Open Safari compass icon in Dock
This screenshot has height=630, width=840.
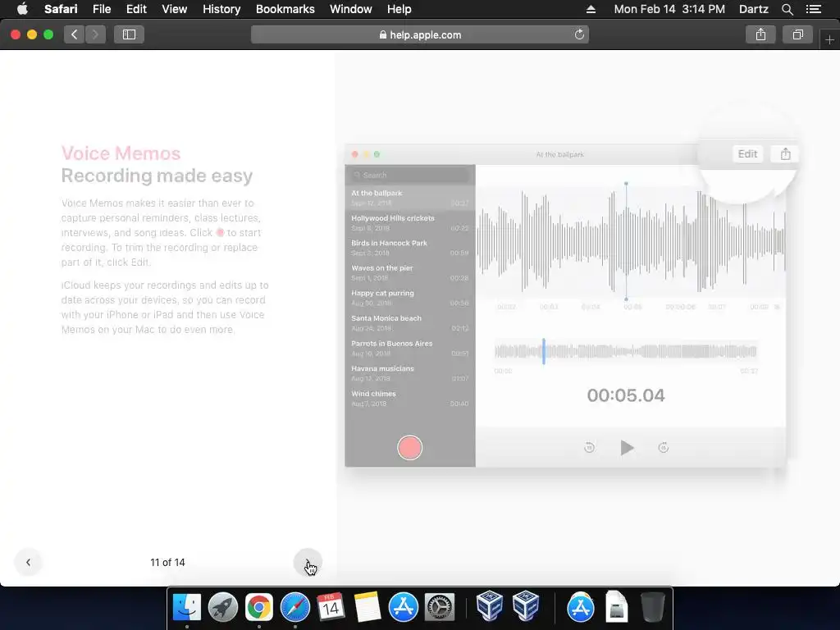(295, 607)
